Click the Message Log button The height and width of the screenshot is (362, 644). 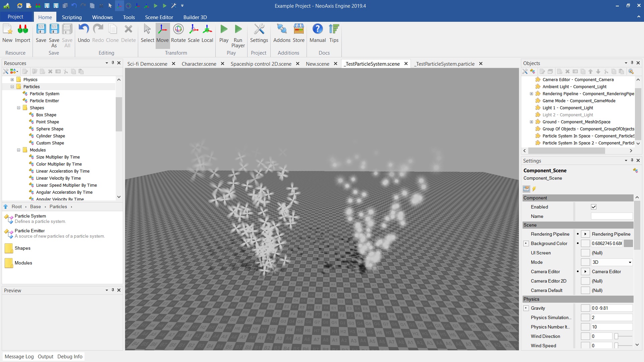(x=19, y=356)
